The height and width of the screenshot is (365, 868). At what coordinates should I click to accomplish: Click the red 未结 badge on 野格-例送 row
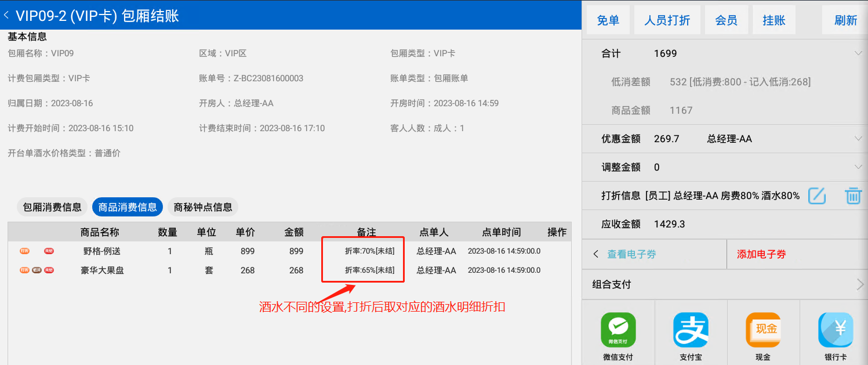(49, 251)
